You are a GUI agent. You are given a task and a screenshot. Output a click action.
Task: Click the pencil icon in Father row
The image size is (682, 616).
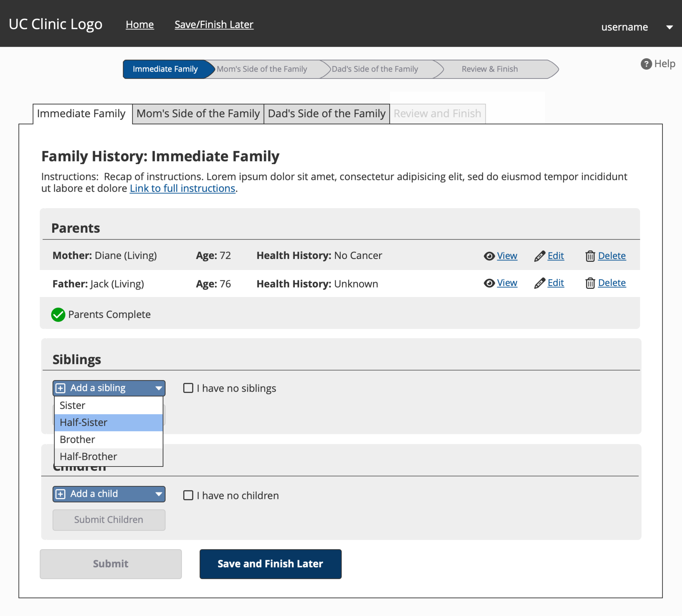click(x=540, y=283)
